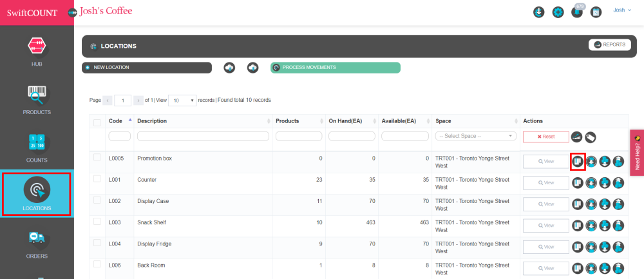Screen dimensions: 644x279
Task: Click the Josh's Coffee title link
Action: 106,11
